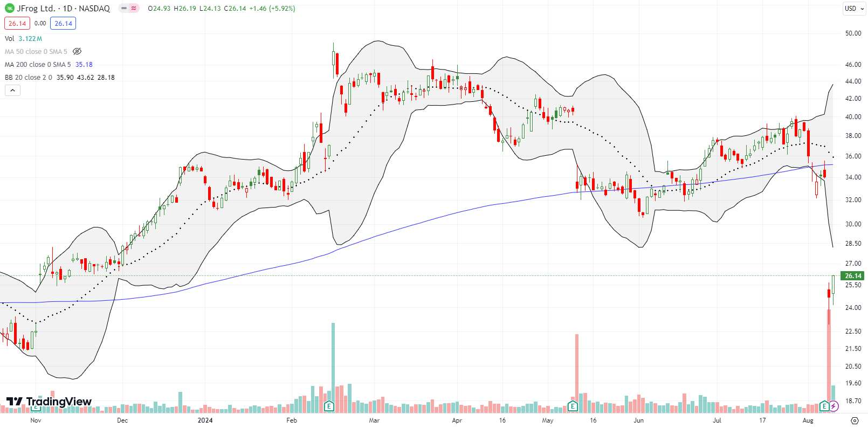Viewport: 868px width, 428px height.
Task: Open chart settings hexagon icon at bottom right
Action: point(855,420)
